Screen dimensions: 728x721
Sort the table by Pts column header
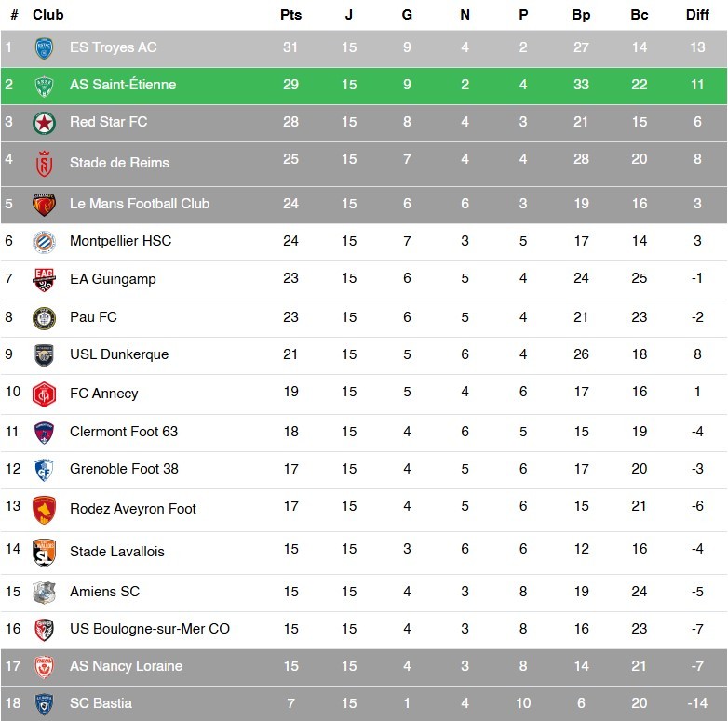tap(290, 15)
